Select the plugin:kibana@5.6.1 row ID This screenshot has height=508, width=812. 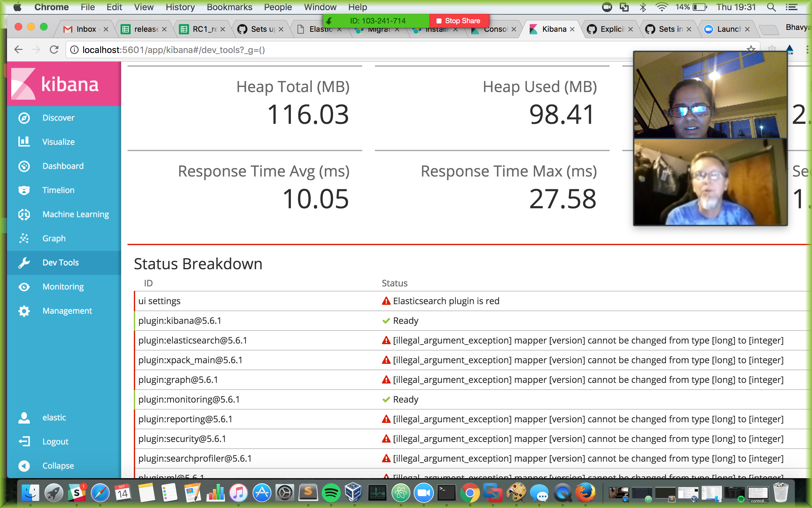pyautogui.click(x=180, y=321)
